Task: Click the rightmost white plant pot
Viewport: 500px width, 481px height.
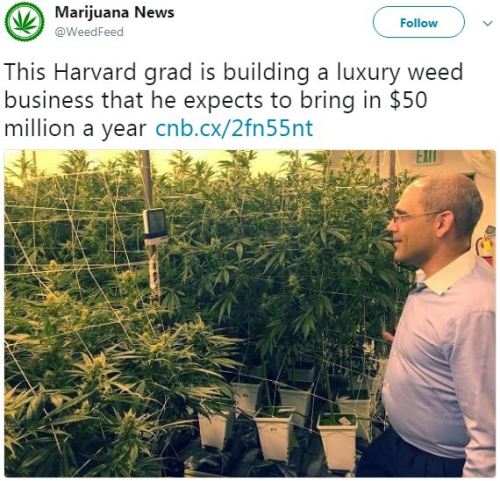Action: pyautogui.click(x=338, y=441)
